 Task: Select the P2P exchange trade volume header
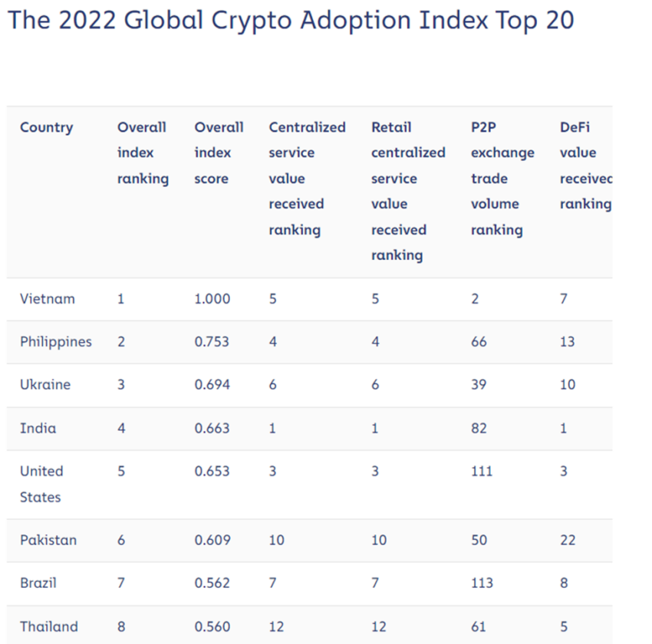pos(502,179)
